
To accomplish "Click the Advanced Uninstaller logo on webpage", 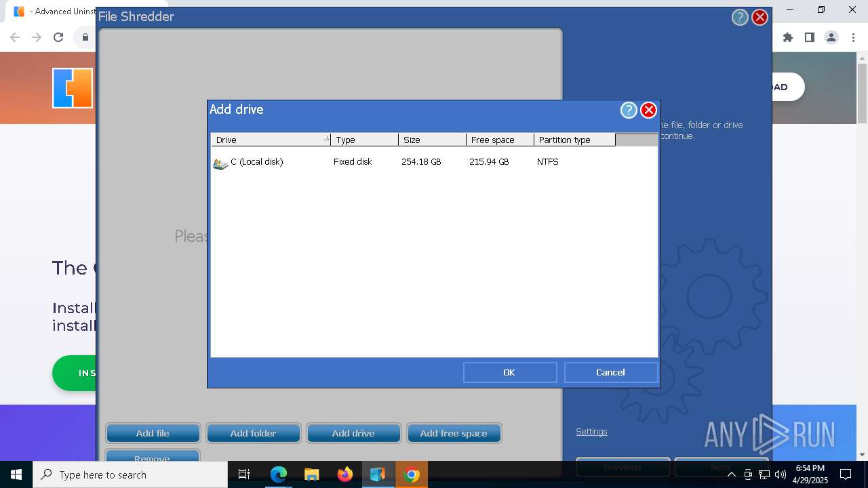I will pos(73,88).
